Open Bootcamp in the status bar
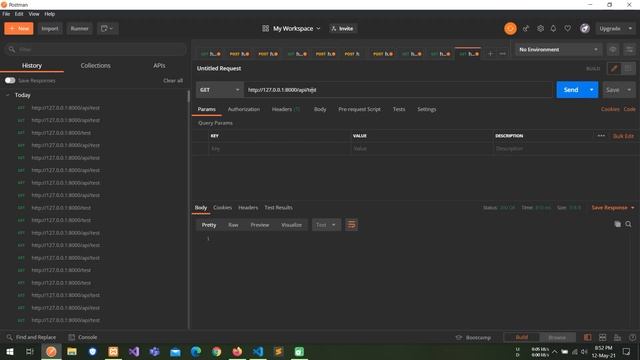Image resolution: width=640 pixels, height=360 pixels. 473,338
